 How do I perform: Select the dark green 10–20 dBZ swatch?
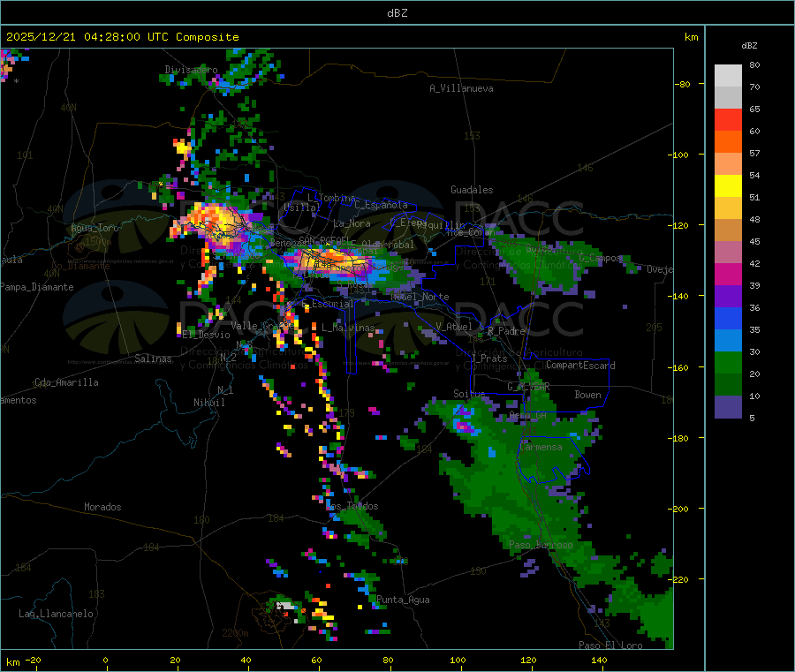728,385
